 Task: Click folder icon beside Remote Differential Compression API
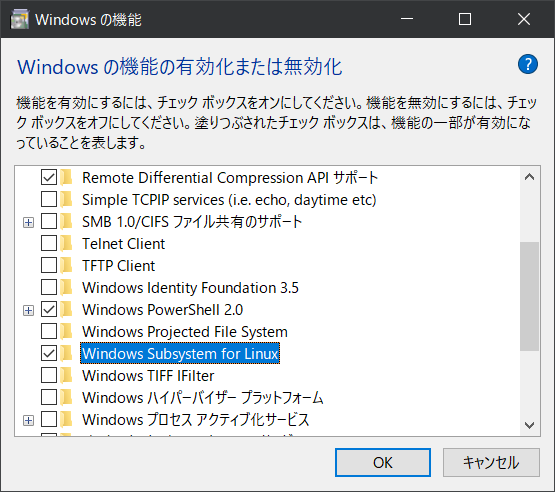(x=66, y=178)
